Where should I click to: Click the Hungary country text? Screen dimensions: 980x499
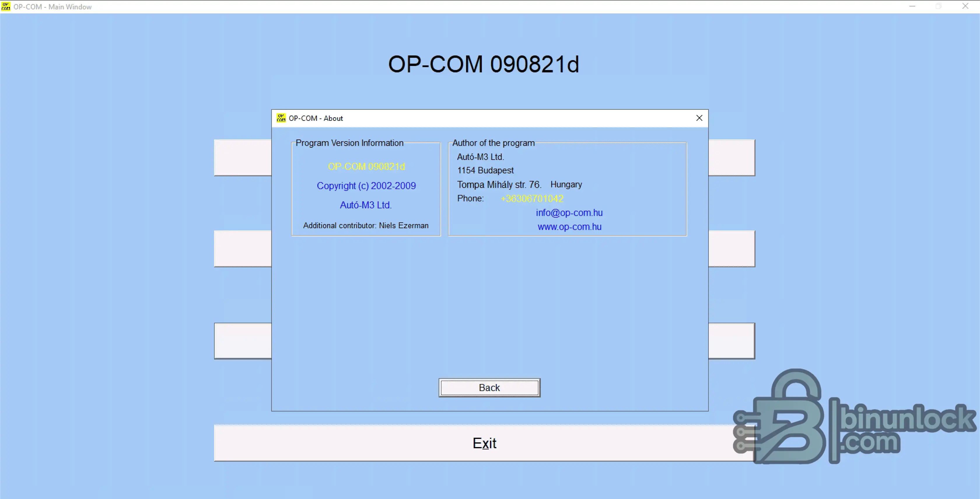click(566, 185)
